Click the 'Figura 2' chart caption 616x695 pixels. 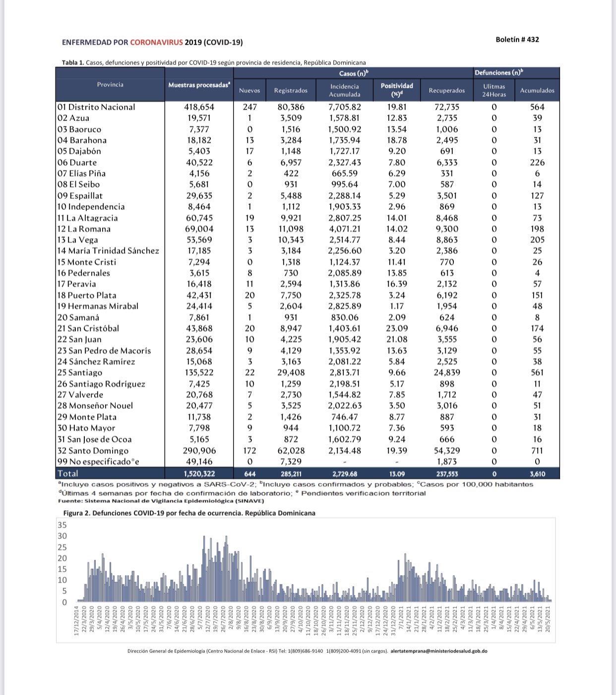coord(189,513)
